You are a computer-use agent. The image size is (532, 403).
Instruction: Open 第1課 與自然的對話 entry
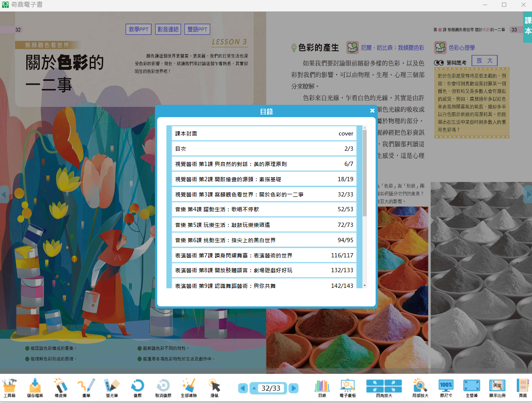(x=264, y=164)
